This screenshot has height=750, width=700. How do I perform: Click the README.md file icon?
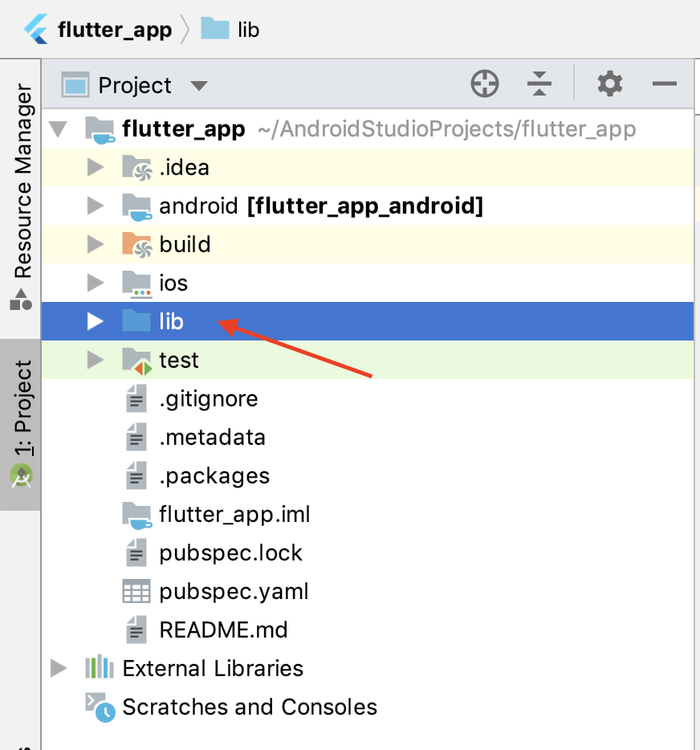click(x=136, y=630)
